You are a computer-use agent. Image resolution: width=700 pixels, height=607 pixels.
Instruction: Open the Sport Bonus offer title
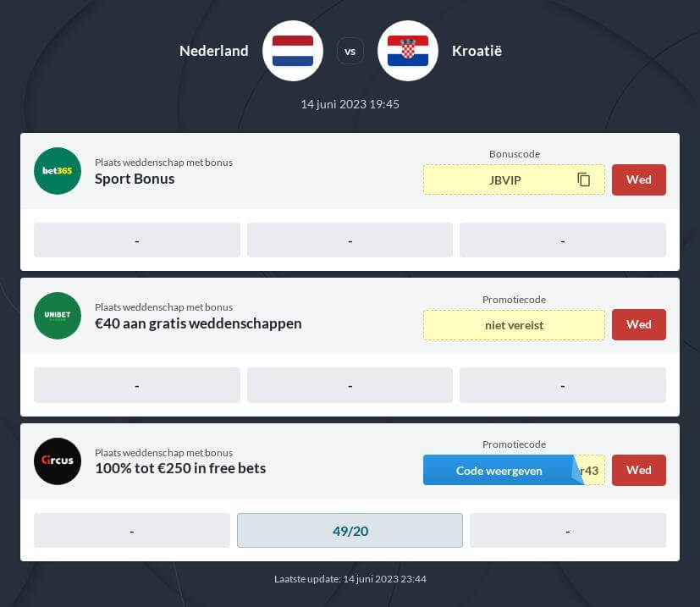point(135,179)
